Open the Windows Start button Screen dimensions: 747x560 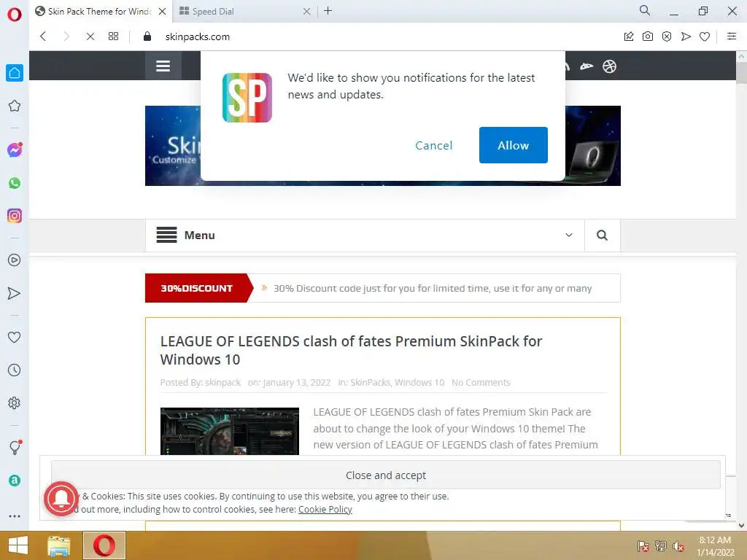pos(18,545)
